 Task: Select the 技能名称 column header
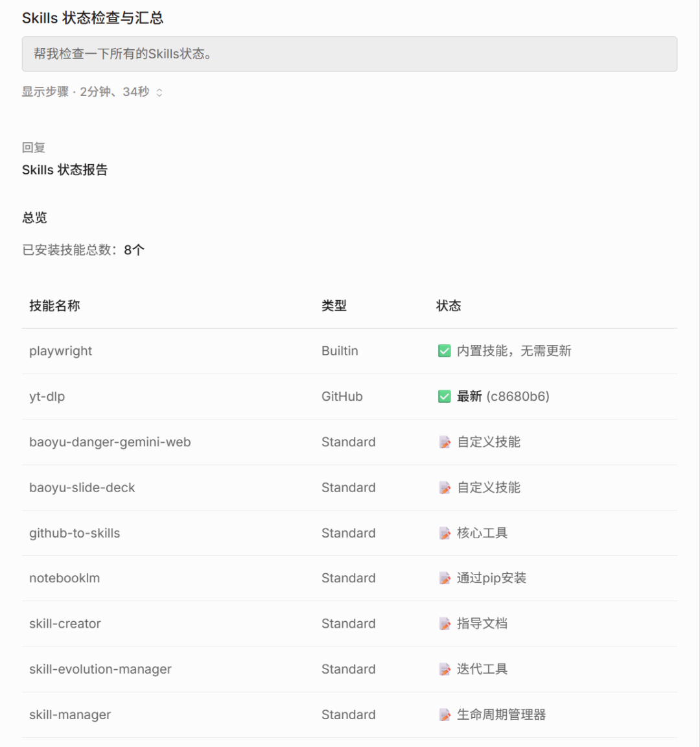click(x=54, y=305)
